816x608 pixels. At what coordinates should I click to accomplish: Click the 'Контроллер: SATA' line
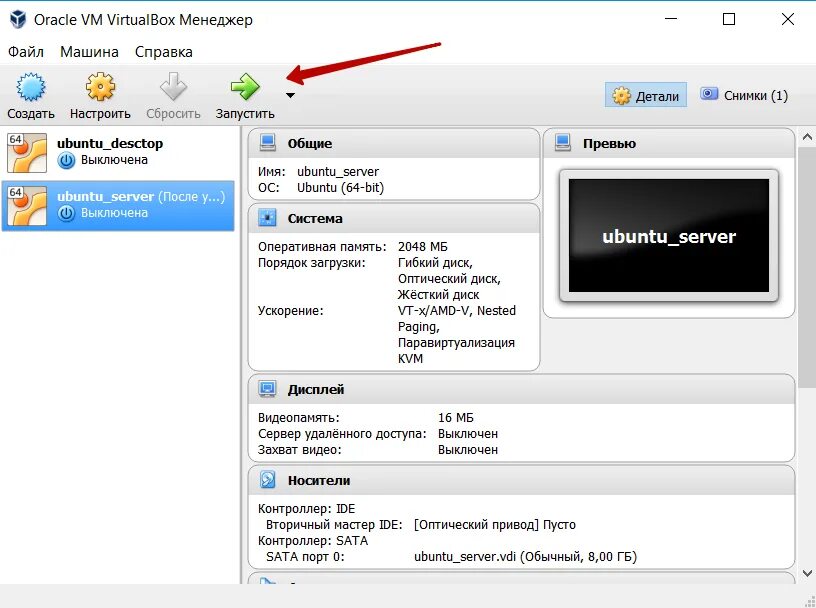point(313,541)
